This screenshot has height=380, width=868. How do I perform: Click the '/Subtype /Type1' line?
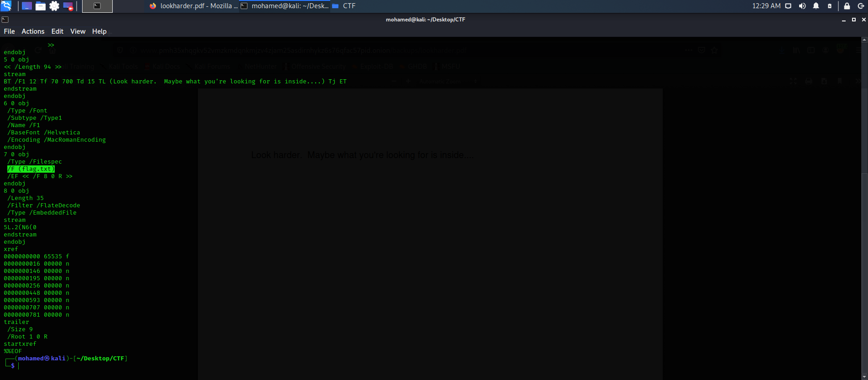click(35, 118)
